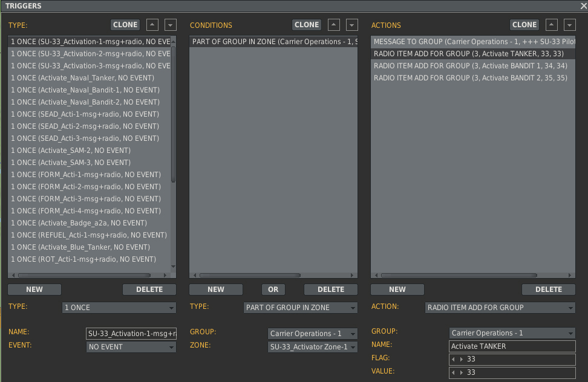
Task: Select trigger SU-33_Activation-1-msg+radio
Action: tap(90, 42)
